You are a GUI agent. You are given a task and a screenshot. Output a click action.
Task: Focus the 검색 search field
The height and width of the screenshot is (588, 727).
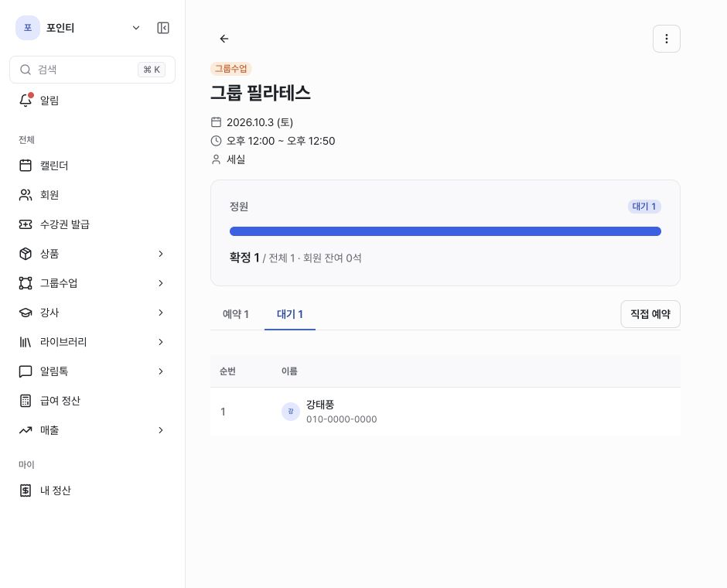92,70
